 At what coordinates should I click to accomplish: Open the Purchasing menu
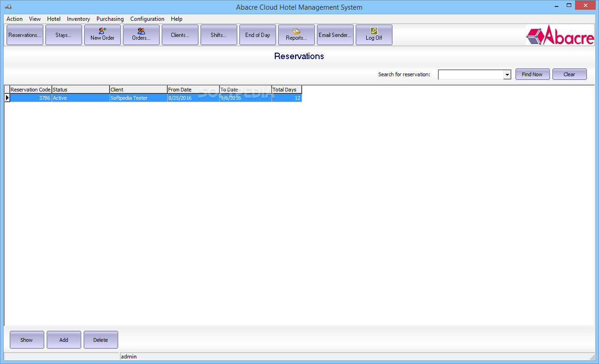coord(110,19)
